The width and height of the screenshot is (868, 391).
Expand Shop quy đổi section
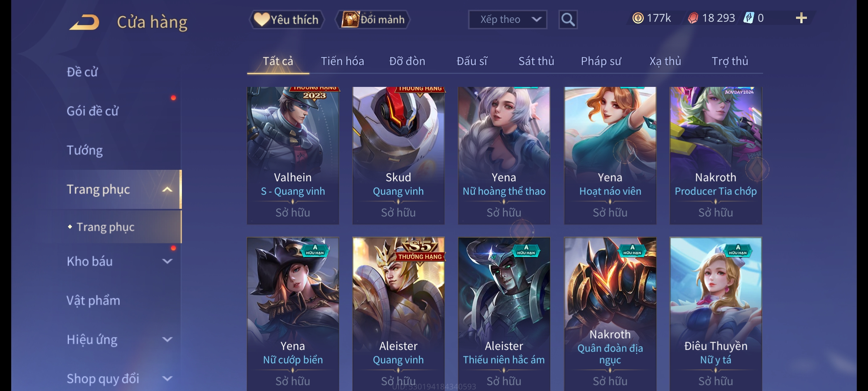(x=167, y=378)
